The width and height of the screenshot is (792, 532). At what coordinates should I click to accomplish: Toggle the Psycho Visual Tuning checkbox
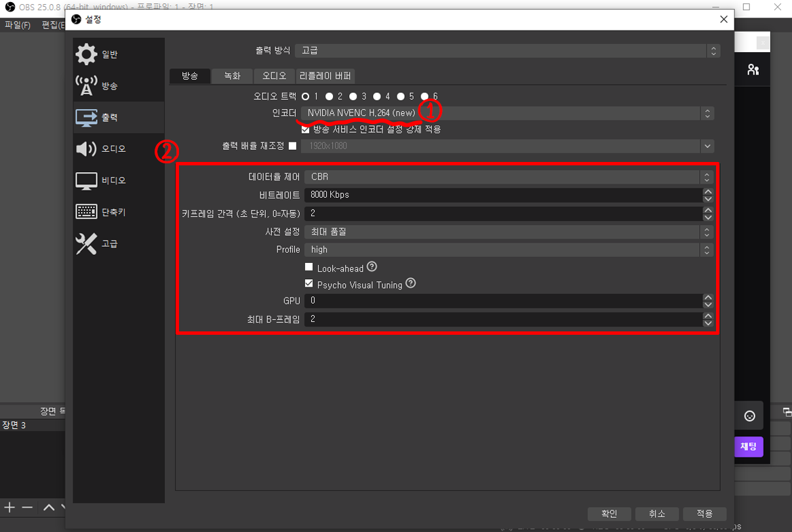pos(309,284)
